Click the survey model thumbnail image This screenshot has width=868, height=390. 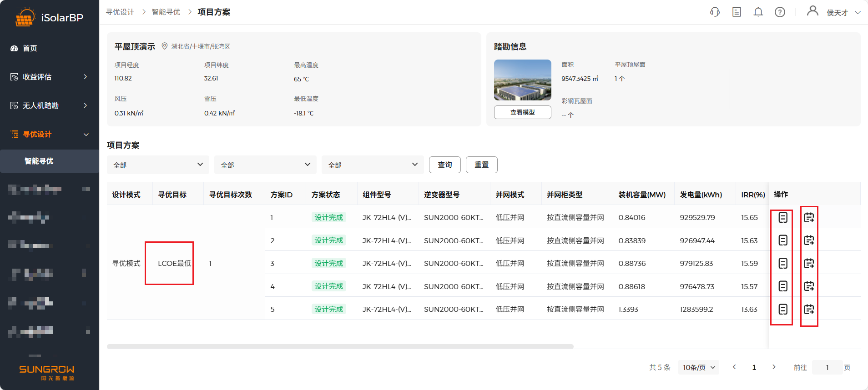[522, 80]
